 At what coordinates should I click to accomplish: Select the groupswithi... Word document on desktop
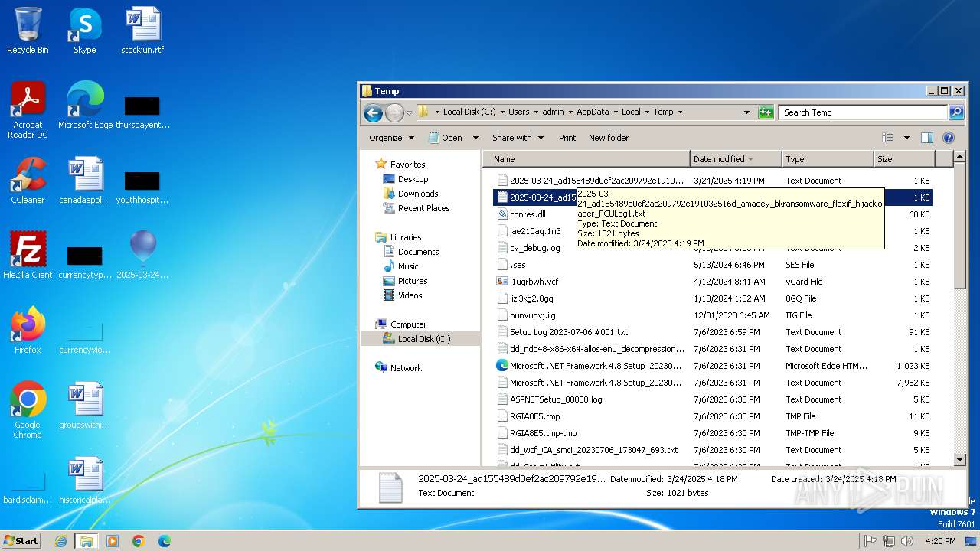tap(85, 406)
